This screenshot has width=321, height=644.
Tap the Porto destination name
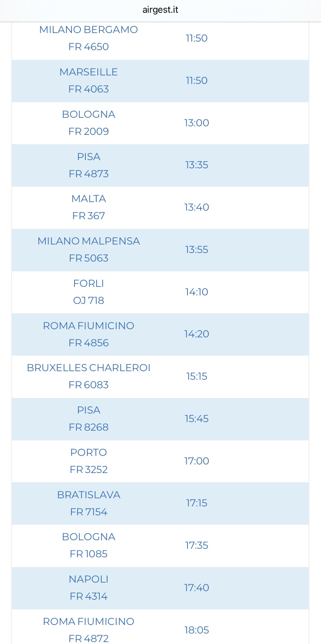[x=88, y=453]
